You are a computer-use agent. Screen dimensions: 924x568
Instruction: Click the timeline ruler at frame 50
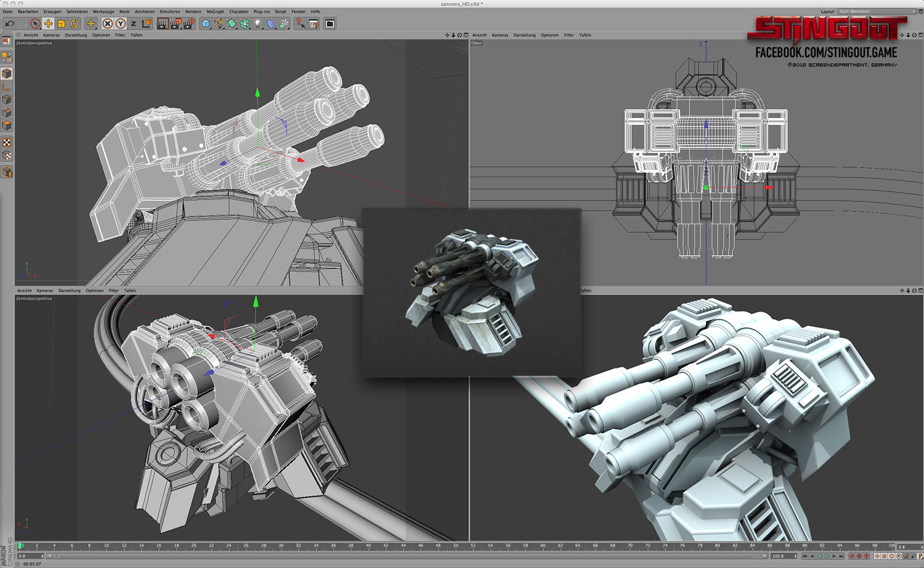coord(456,546)
